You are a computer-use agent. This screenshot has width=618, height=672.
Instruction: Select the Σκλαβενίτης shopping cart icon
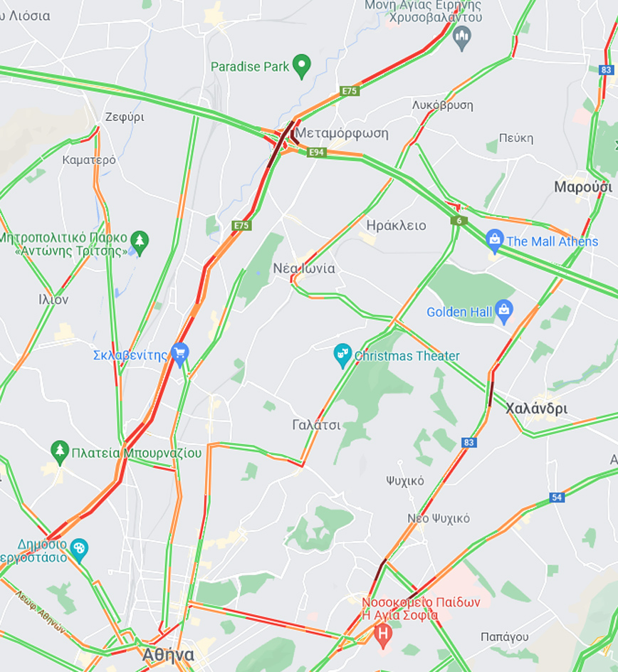click(x=180, y=355)
